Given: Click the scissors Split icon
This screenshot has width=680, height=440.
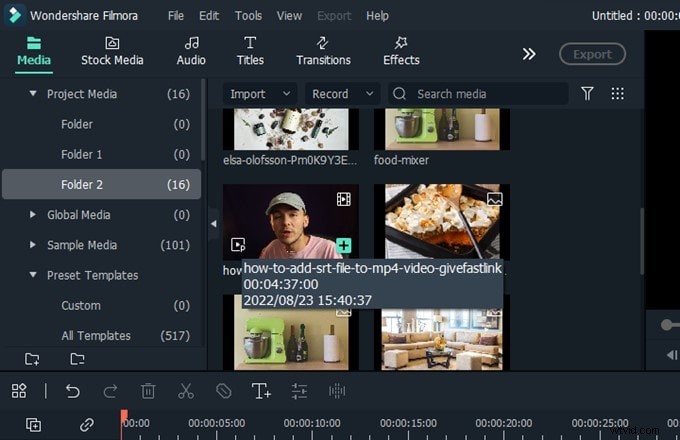Looking at the screenshot, I should (186, 391).
